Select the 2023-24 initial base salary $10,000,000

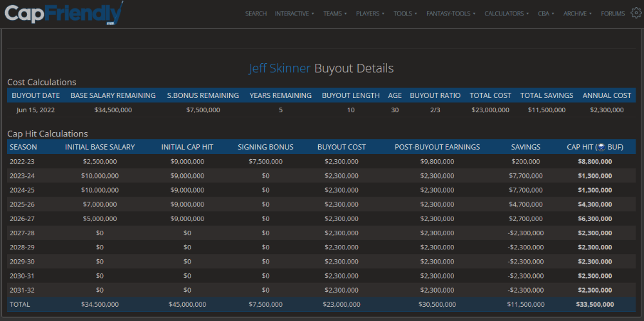(x=100, y=176)
